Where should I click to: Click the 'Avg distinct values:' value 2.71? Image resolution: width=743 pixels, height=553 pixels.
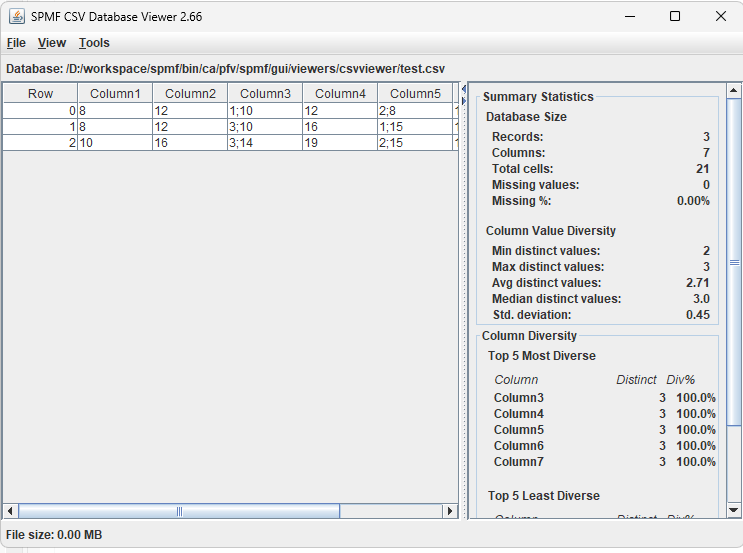click(x=698, y=283)
